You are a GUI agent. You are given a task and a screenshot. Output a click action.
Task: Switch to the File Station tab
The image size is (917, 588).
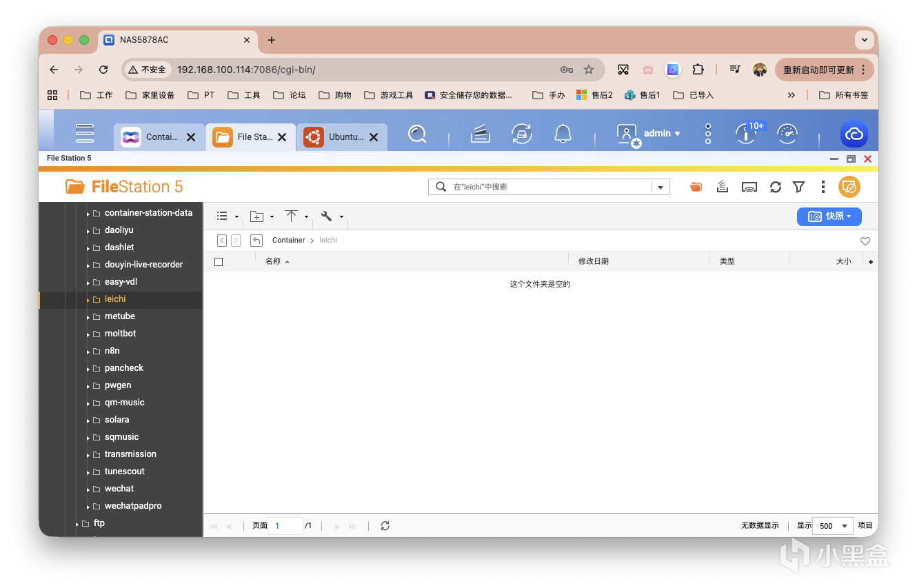pyautogui.click(x=251, y=137)
